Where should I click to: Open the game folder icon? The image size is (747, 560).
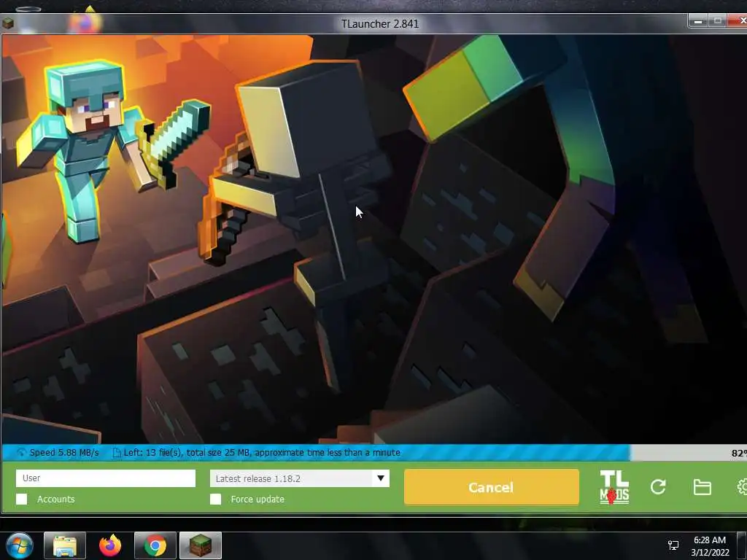pos(703,487)
